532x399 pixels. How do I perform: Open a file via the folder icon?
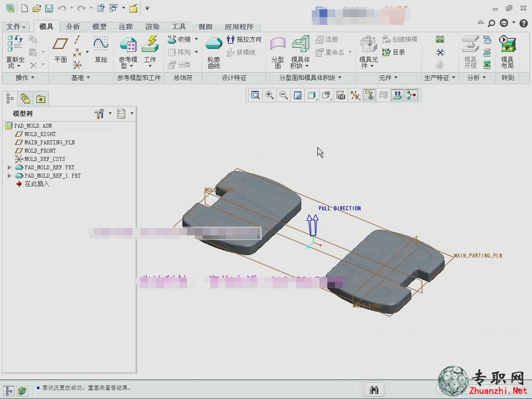(37, 8)
